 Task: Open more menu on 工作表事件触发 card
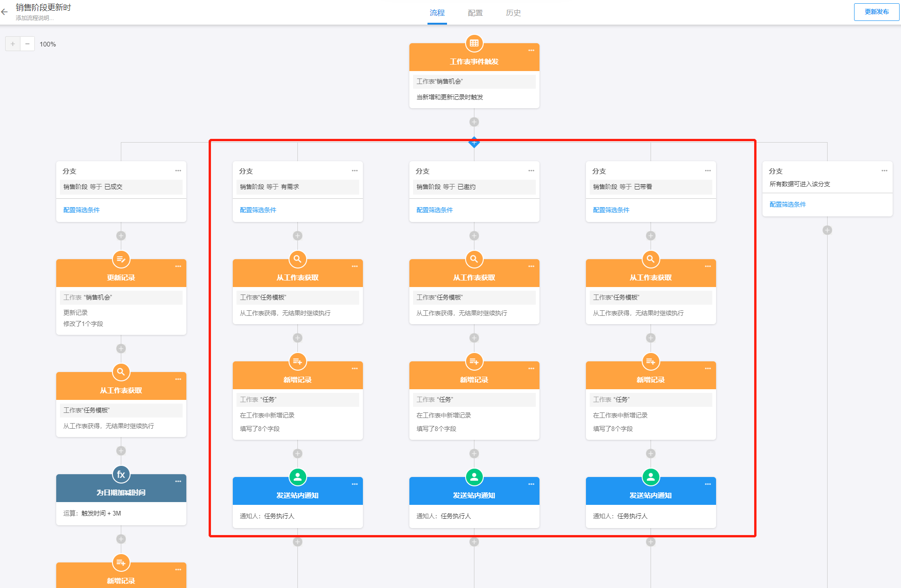(x=531, y=50)
